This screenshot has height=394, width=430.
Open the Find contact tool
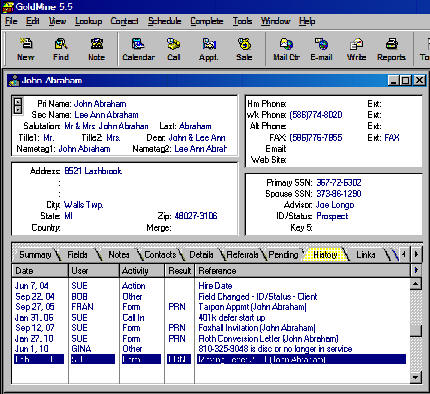61,49
